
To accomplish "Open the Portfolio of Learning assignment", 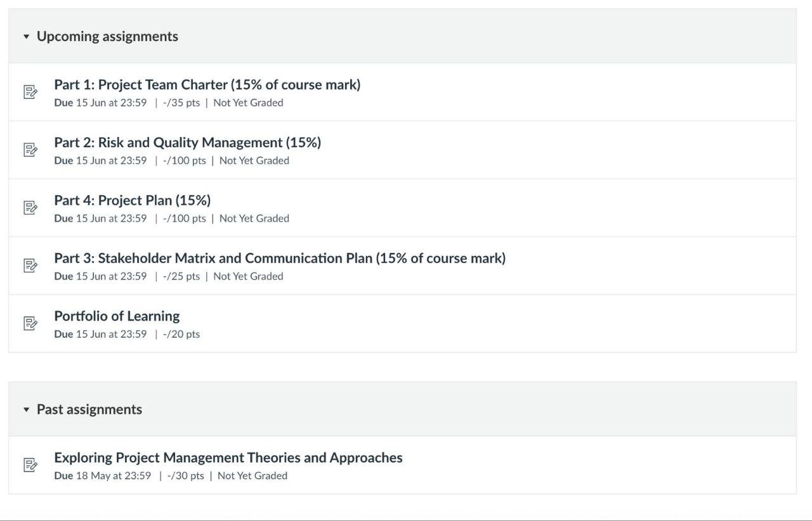I will click(117, 316).
